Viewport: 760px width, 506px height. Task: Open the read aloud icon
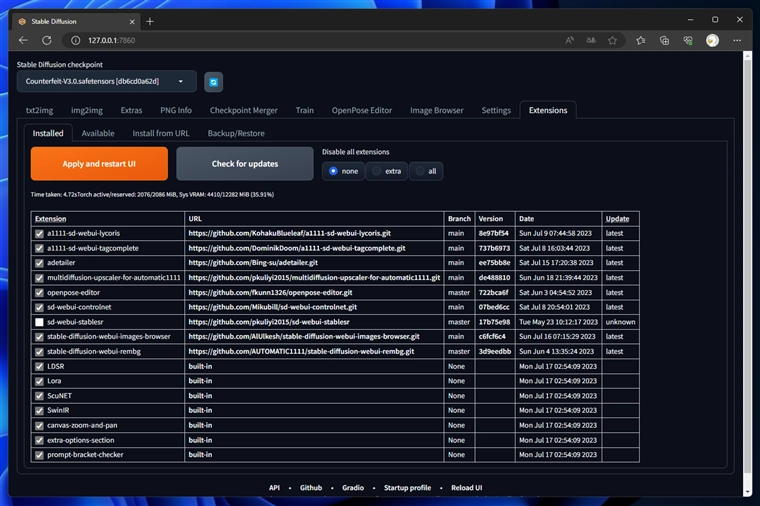click(x=570, y=40)
